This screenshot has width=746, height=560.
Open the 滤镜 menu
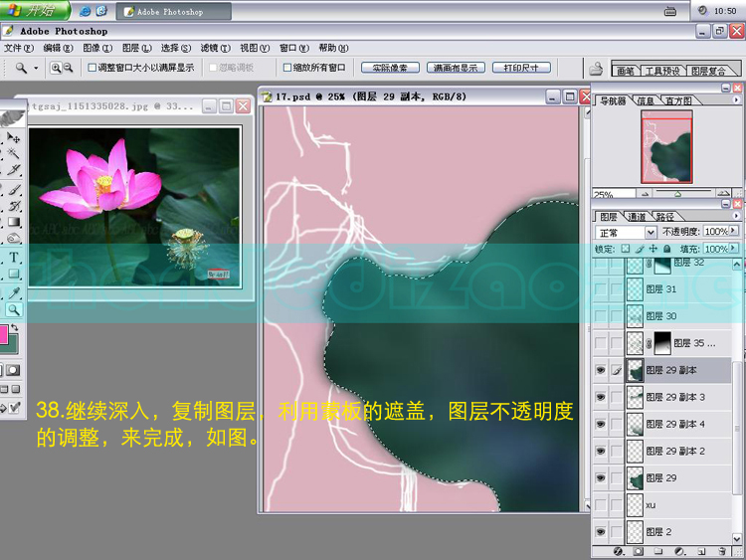click(x=215, y=48)
